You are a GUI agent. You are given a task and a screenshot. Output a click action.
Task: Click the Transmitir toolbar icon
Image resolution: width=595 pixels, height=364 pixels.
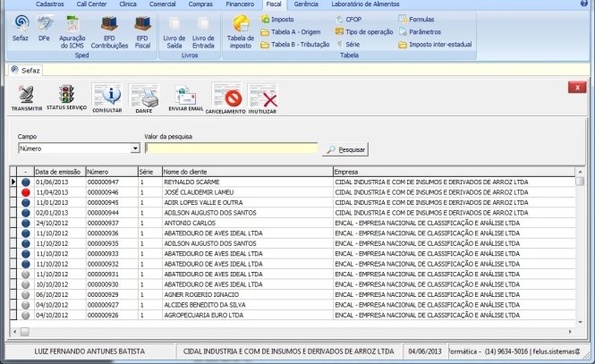coord(27,98)
